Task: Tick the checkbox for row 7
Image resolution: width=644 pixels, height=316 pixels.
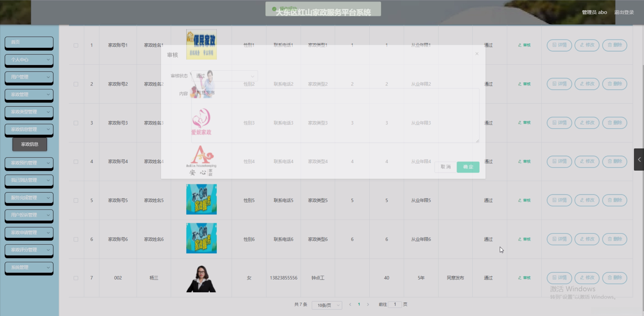Action: coord(76,278)
